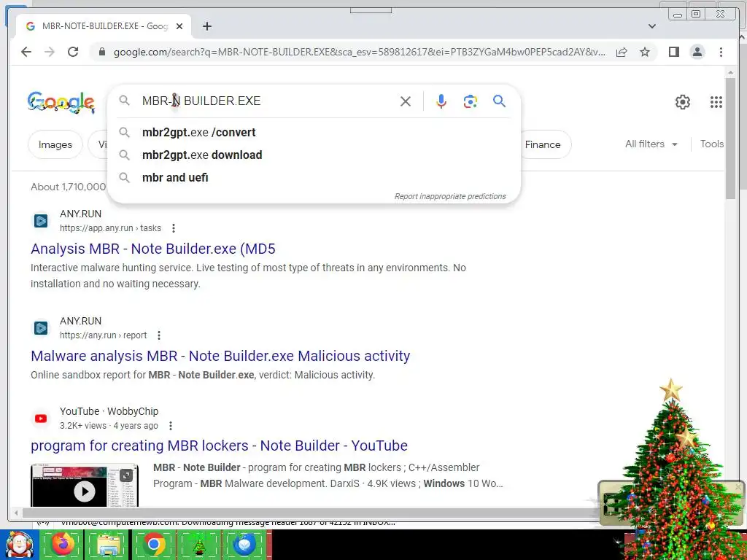Open more options for the app.any.run result
Screen dimensions: 747x560
click(x=174, y=228)
